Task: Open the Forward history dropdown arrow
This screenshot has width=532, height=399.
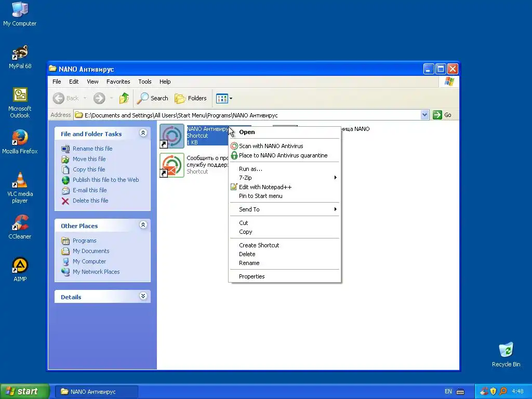Action: point(111,98)
